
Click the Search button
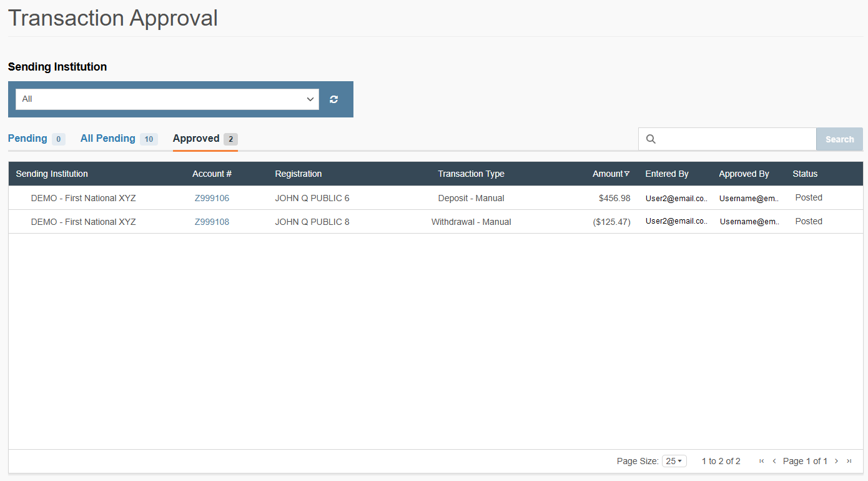[x=839, y=139]
